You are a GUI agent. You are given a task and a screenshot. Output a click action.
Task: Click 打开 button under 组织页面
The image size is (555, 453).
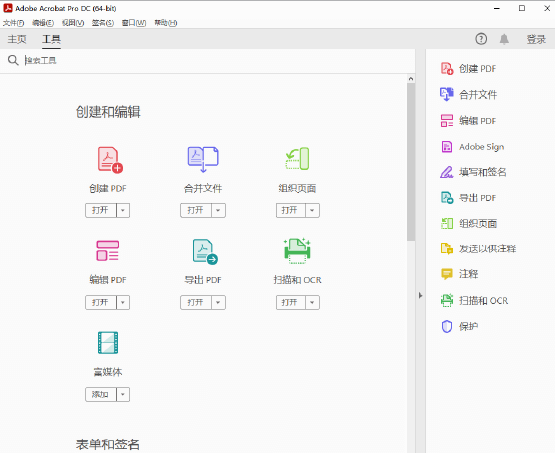click(291, 210)
